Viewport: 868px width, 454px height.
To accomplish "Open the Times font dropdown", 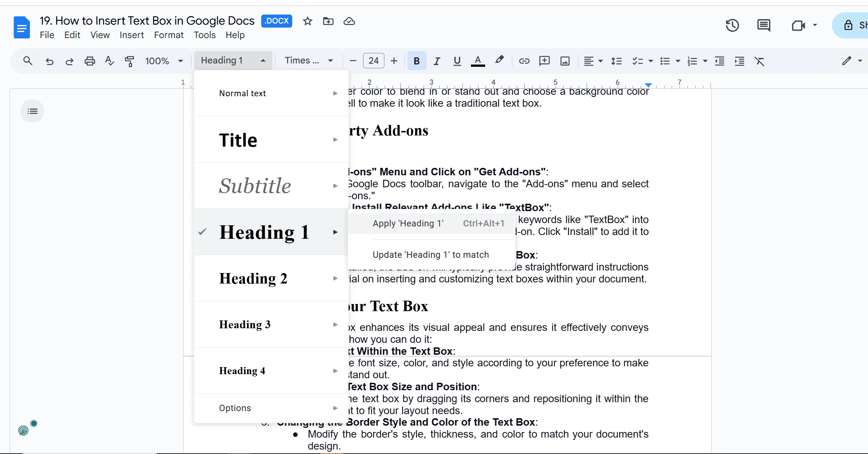I will (x=309, y=60).
